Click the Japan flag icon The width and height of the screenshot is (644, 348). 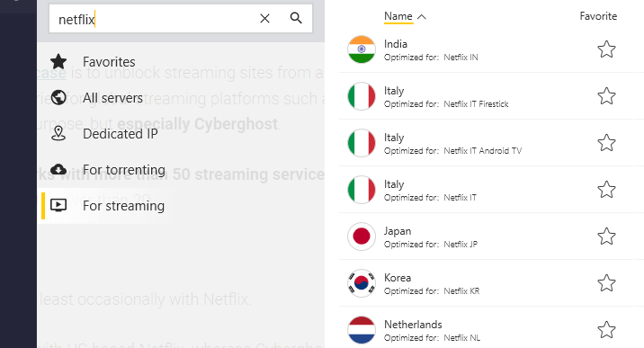pyautogui.click(x=362, y=236)
